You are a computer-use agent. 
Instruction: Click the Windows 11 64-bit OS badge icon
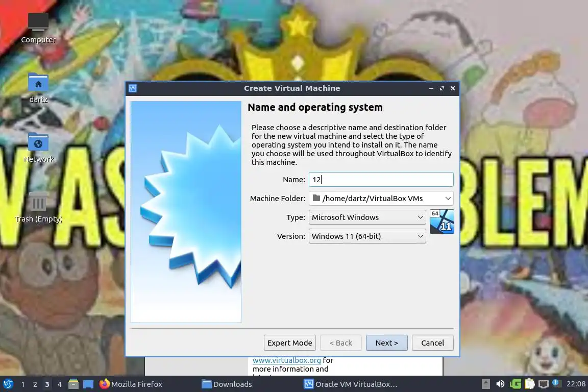[x=442, y=222]
